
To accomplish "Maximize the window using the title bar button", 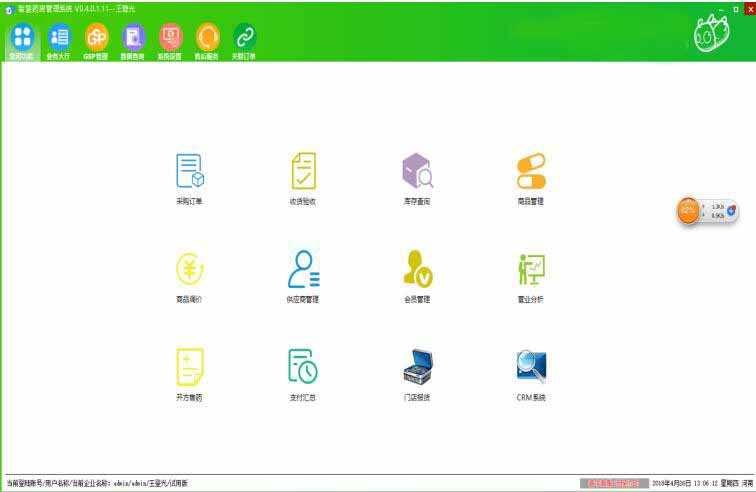I will pyautogui.click(x=736, y=9).
